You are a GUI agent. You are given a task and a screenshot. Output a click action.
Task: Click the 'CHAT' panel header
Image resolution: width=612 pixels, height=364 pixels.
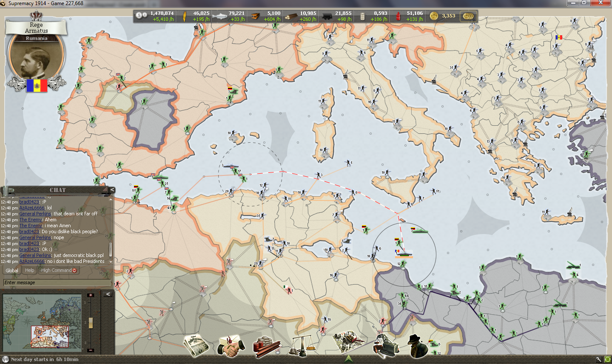click(57, 190)
